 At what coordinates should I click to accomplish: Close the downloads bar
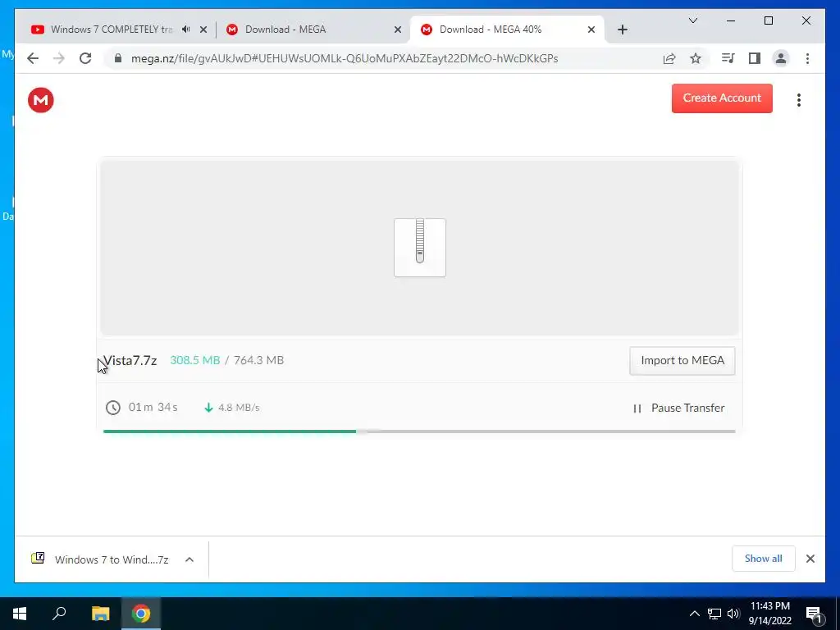[x=810, y=559]
